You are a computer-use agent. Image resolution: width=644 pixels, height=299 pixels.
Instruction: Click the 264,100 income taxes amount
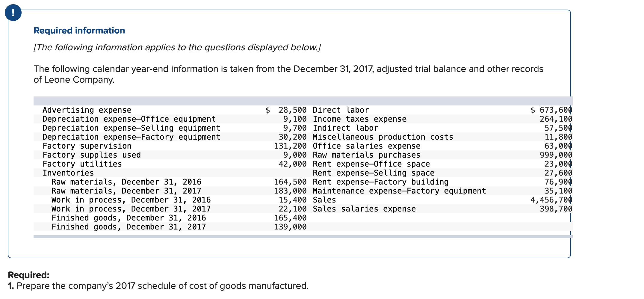[556, 119]
